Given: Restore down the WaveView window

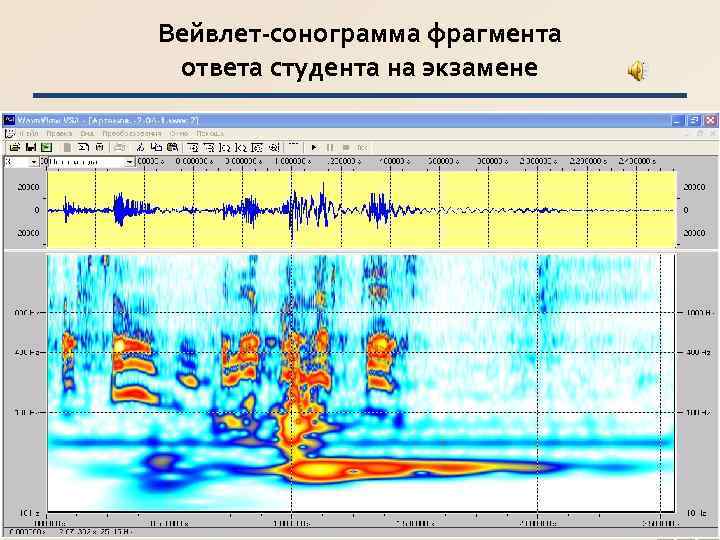Looking at the screenshot, I should click(694, 120).
